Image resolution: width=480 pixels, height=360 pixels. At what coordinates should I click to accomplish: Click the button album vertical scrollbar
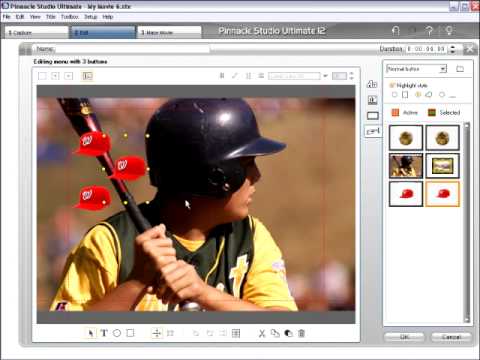(x=467, y=223)
